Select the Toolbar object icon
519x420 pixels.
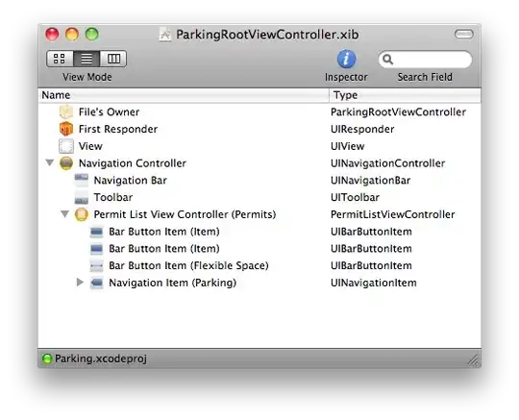click(x=82, y=198)
